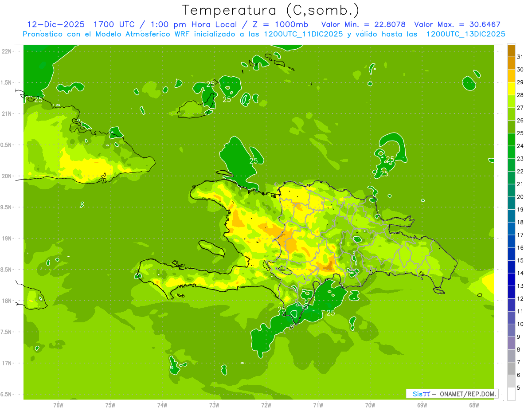
Task: Click the "70W" longitude label
Action: (370, 405)
